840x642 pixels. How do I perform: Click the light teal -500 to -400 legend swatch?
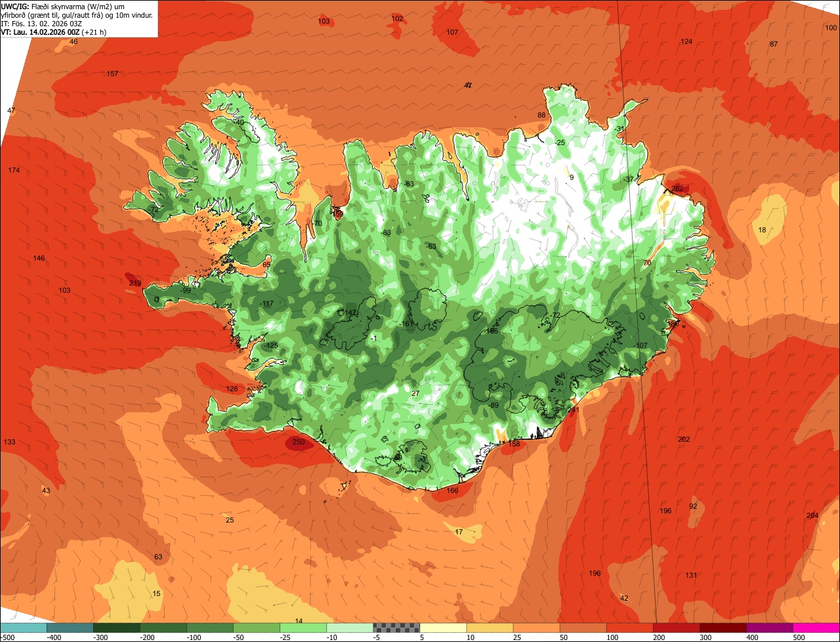[24, 628]
